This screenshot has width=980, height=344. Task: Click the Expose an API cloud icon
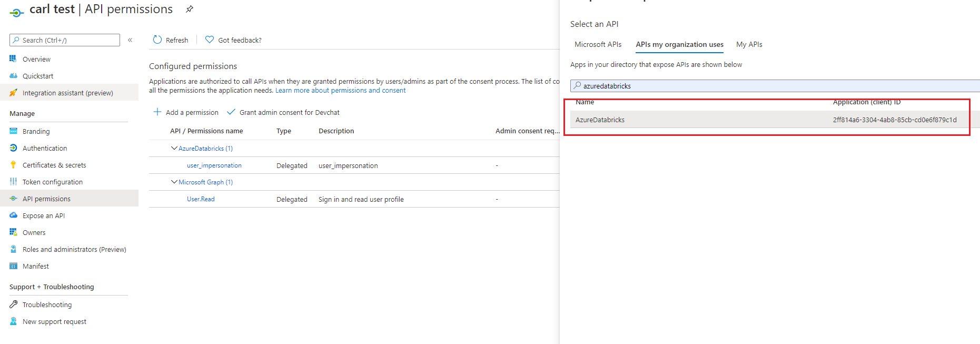tap(13, 215)
